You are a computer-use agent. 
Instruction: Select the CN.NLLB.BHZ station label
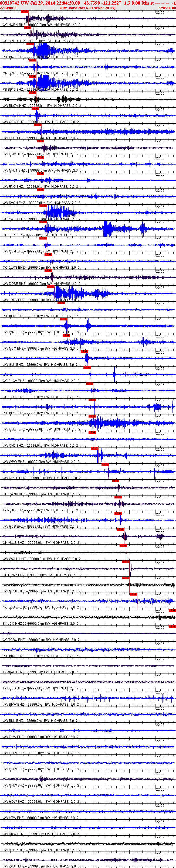point(13,542)
